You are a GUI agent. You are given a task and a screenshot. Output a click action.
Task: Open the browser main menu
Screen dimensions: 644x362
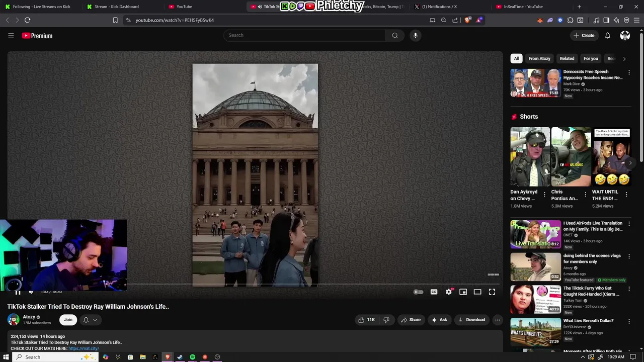tap(636, 20)
